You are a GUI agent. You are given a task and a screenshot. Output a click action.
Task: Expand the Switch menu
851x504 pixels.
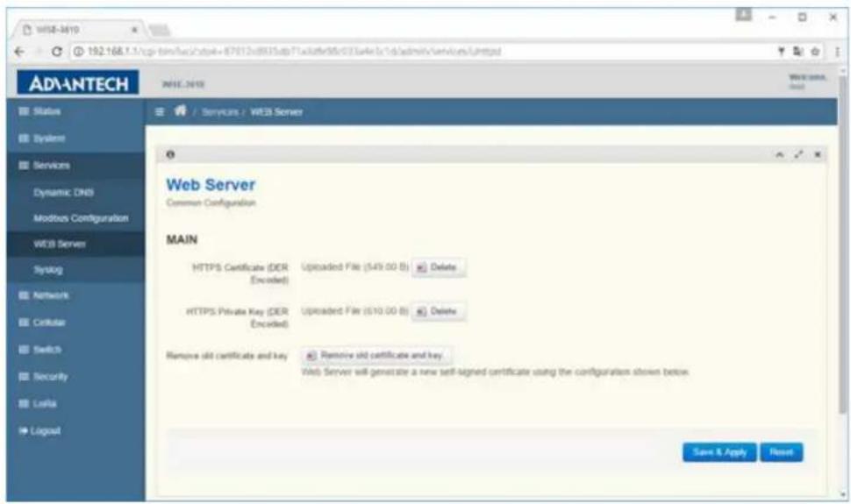pos(75,350)
